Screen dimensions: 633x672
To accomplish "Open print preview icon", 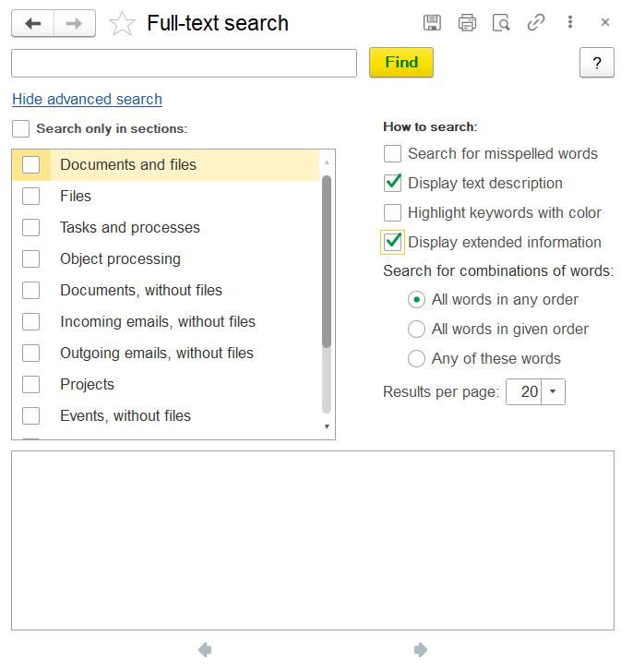I will [501, 23].
